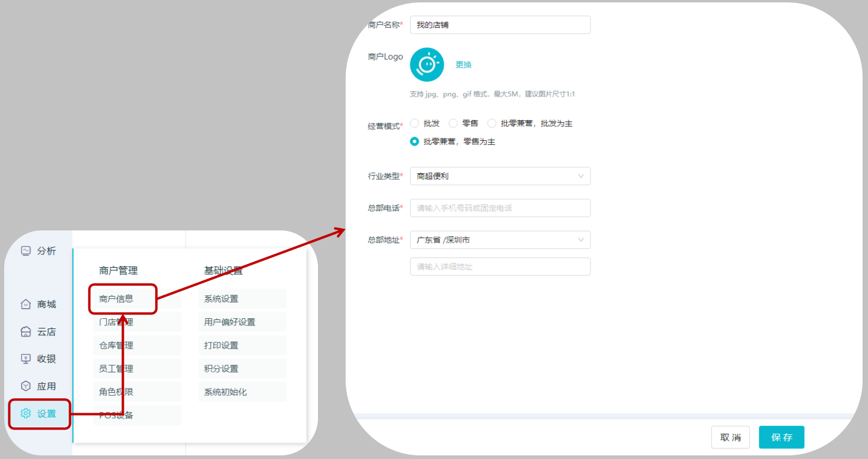Open 仓库管理 menu item
The width and height of the screenshot is (868, 459).
[x=137, y=345]
